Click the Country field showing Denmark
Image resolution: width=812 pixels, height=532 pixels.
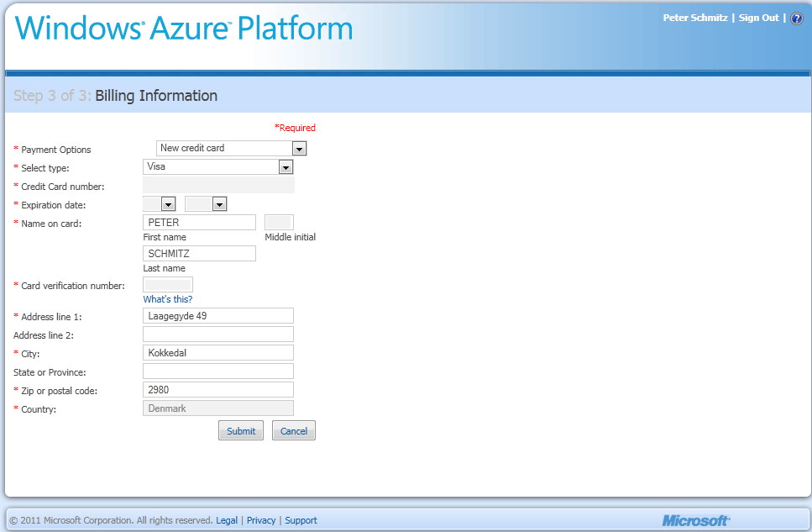coord(218,408)
